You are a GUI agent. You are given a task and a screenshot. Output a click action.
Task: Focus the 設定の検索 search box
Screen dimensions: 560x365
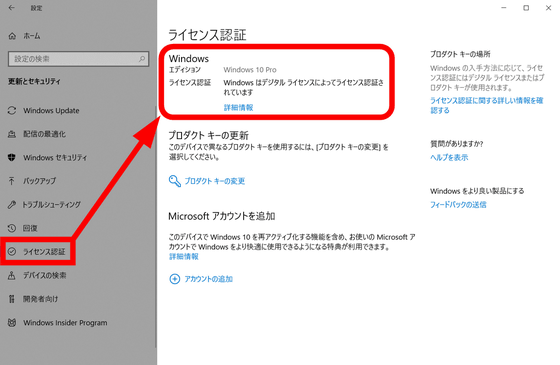(x=78, y=59)
